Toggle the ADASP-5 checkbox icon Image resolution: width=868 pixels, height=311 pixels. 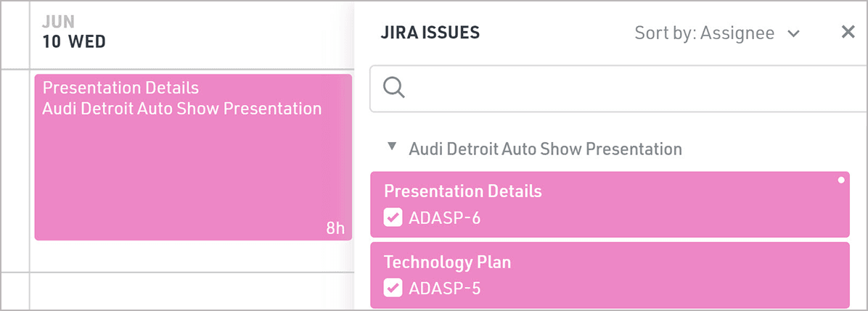(x=393, y=288)
